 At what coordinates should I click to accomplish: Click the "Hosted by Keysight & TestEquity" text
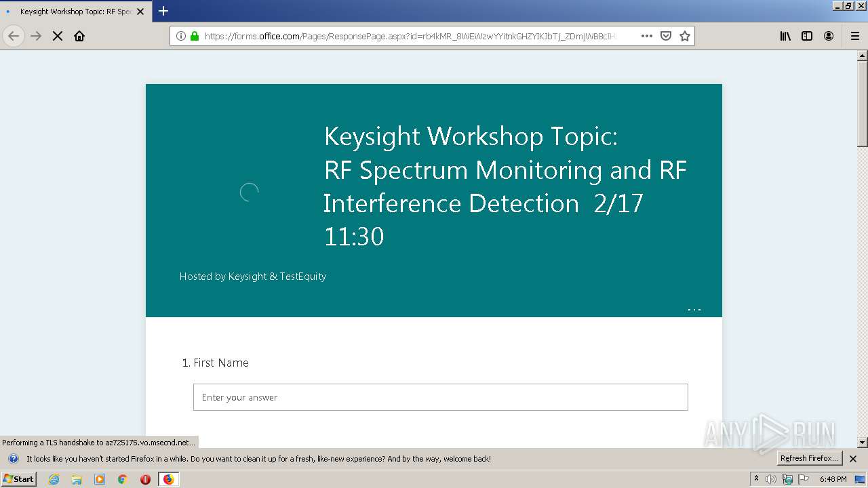[x=253, y=277]
